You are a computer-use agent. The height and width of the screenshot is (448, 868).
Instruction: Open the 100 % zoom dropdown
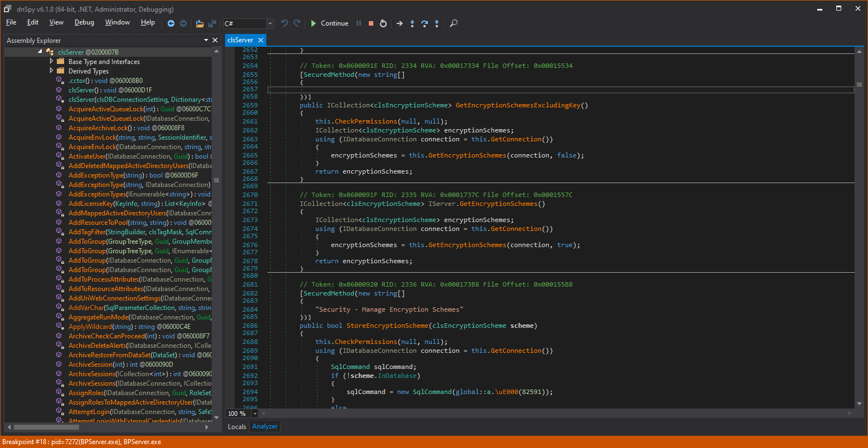[x=255, y=413]
